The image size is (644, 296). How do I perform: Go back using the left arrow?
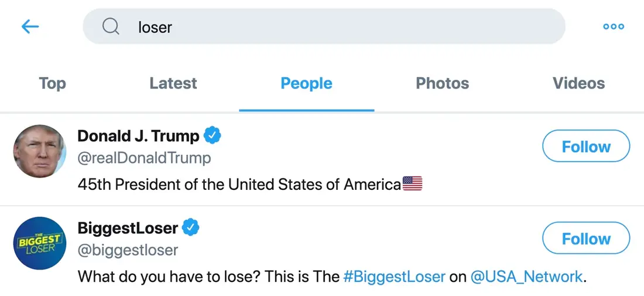[30, 26]
